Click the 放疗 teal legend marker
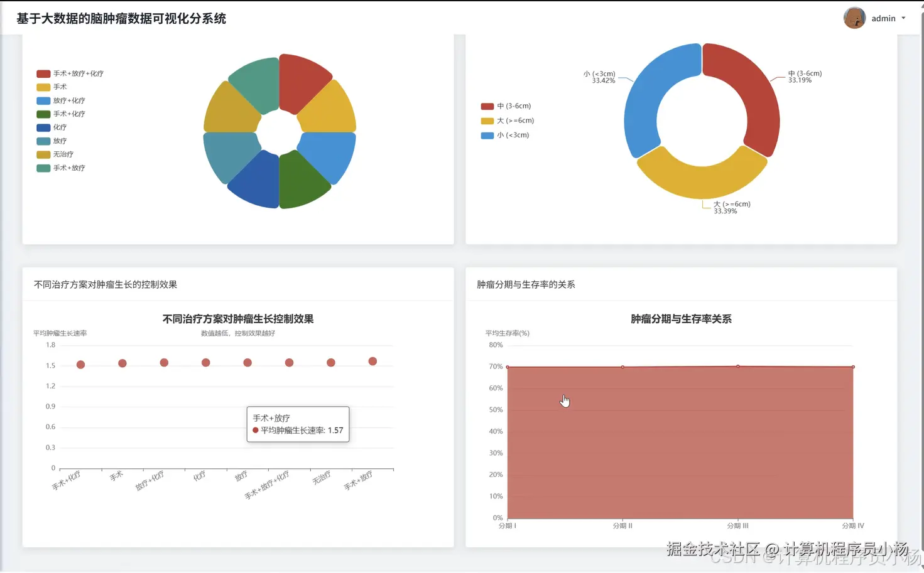 pyautogui.click(x=43, y=141)
